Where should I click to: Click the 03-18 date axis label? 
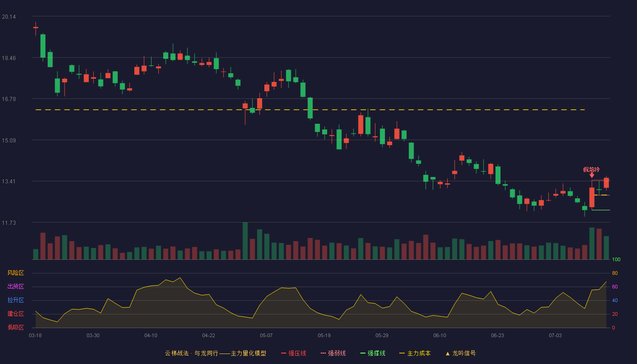click(35, 335)
